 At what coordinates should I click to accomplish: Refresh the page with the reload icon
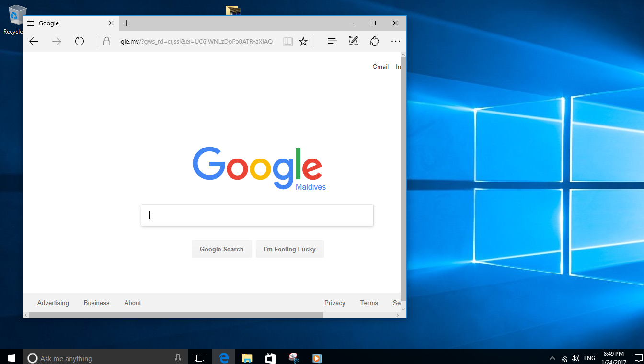80,42
